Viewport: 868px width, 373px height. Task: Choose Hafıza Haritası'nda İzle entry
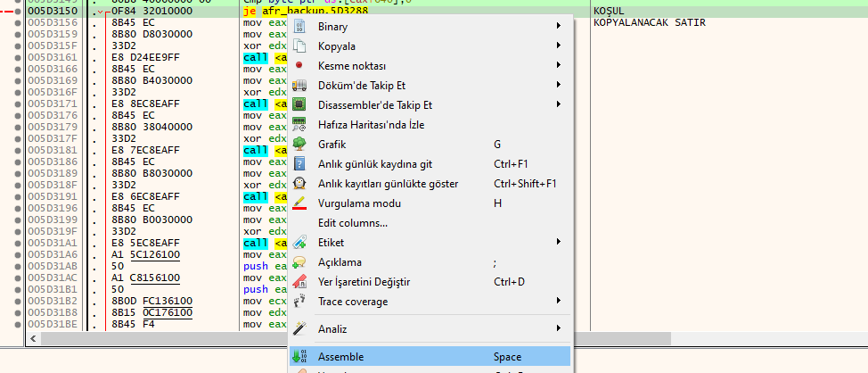pyautogui.click(x=430, y=125)
